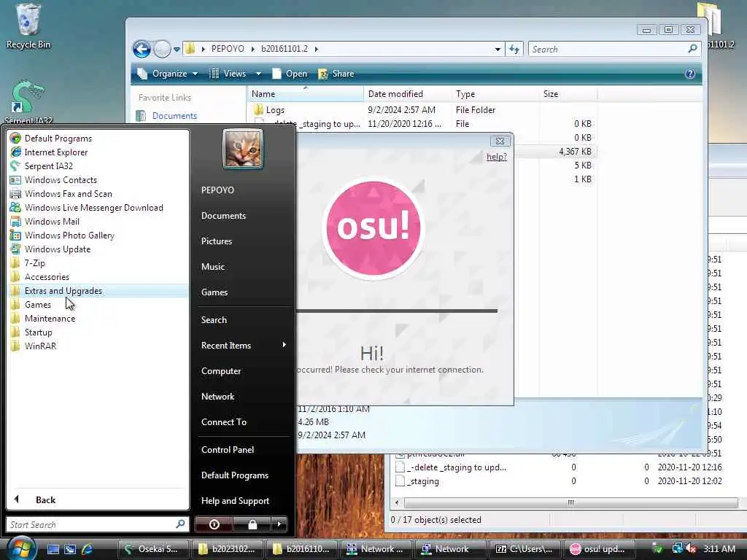This screenshot has height=560, width=747.
Task: Select the _staging file in 7-Zip window
Action: tap(423, 481)
